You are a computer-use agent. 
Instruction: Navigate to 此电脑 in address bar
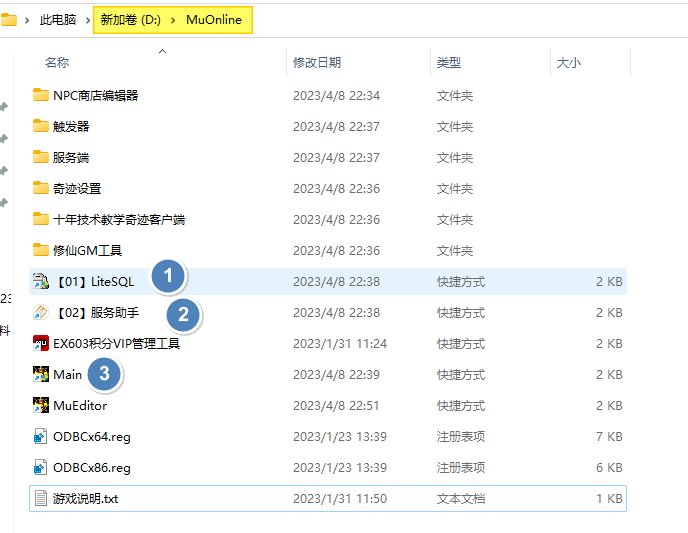(x=57, y=20)
